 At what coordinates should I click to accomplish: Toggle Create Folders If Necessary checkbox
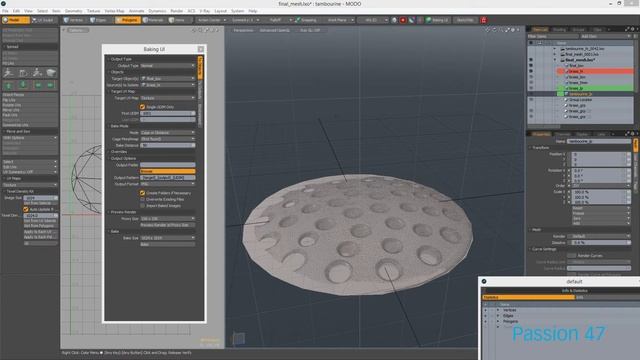142,193
